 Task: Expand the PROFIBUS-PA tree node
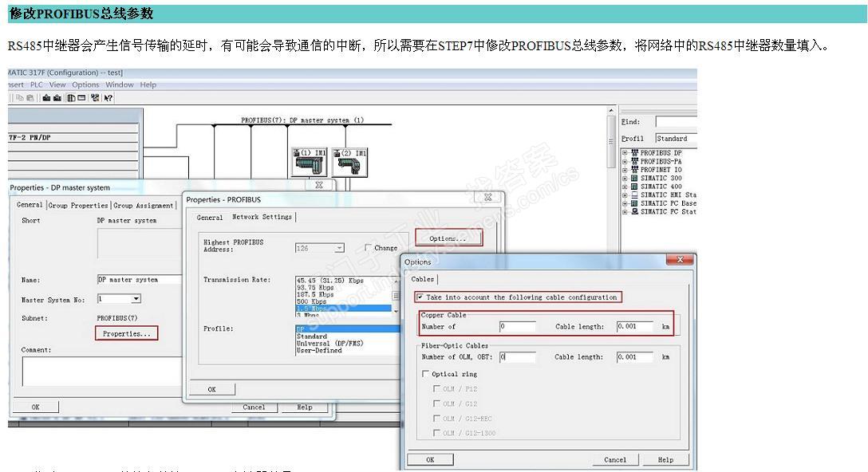625,162
